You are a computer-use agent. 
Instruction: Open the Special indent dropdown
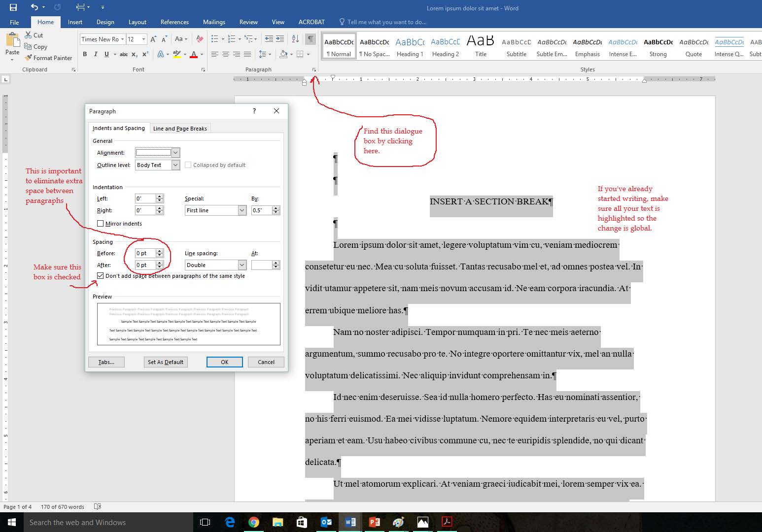click(242, 210)
